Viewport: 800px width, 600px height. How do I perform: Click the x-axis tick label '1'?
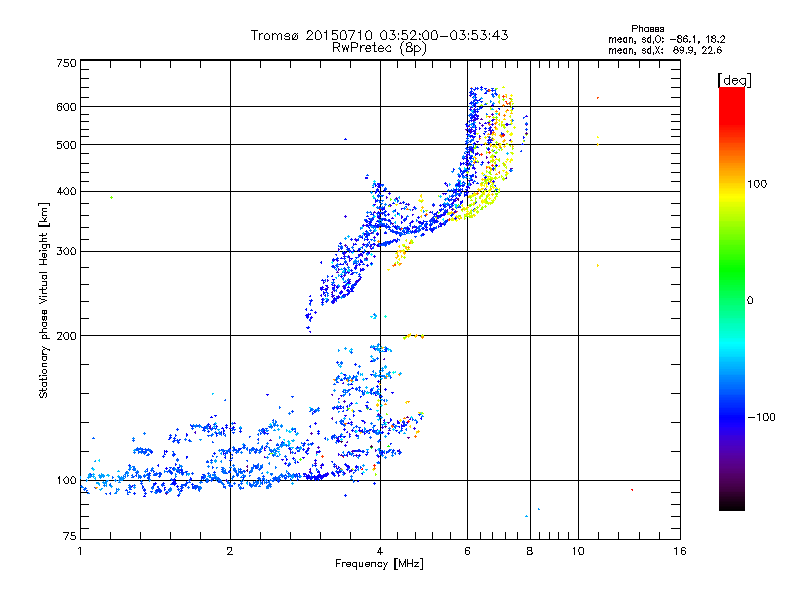[80, 551]
